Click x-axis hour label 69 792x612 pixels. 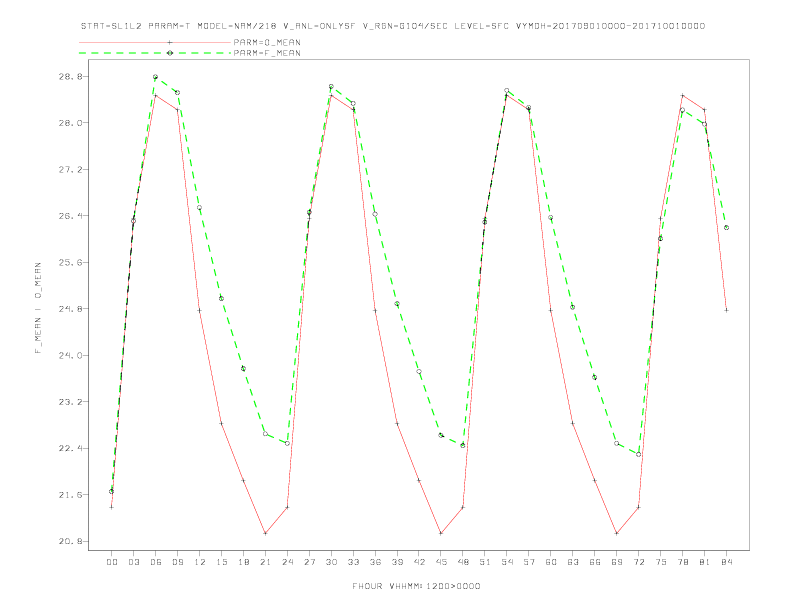click(x=617, y=562)
